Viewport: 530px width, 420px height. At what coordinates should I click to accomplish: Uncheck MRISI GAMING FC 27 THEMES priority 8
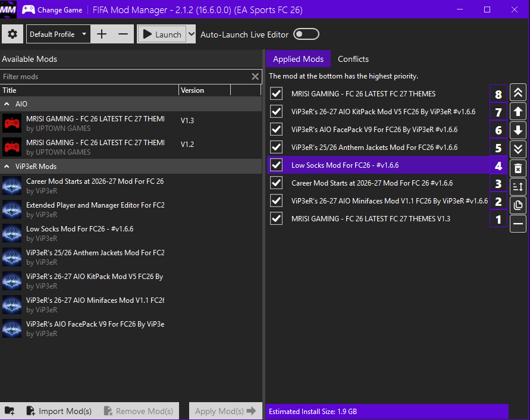[x=276, y=93]
